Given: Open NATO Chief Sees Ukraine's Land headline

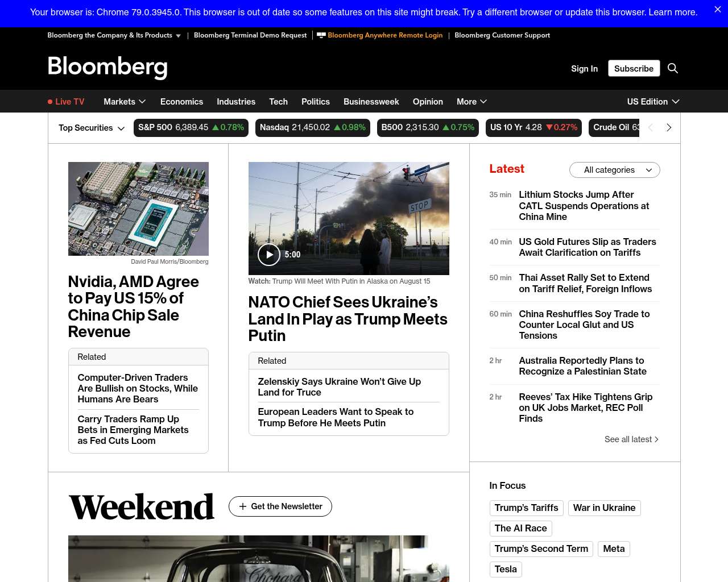Looking at the screenshot, I should pos(348,319).
